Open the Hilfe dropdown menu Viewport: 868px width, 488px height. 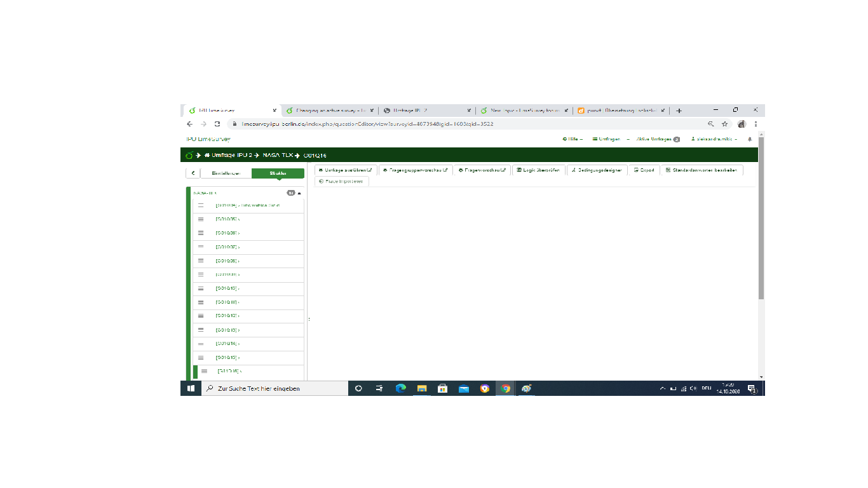coord(573,139)
